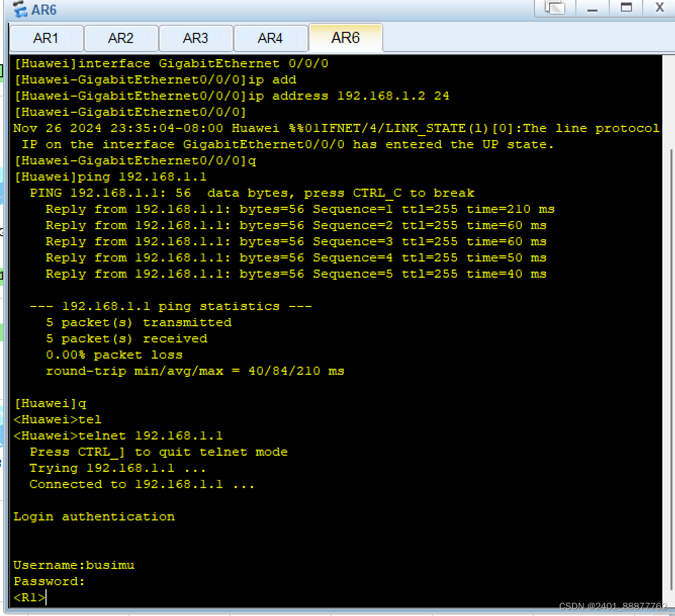The height and width of the screenshot is (616, 675).
Task: Click '0.00% packet loss' line
Action: click(x=114, y=355)
